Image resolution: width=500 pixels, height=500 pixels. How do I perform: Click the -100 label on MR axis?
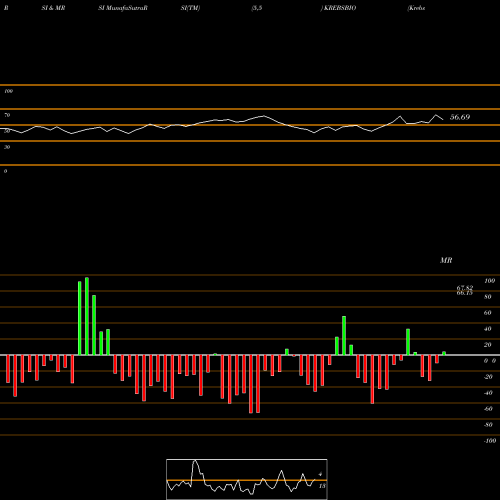490,441
